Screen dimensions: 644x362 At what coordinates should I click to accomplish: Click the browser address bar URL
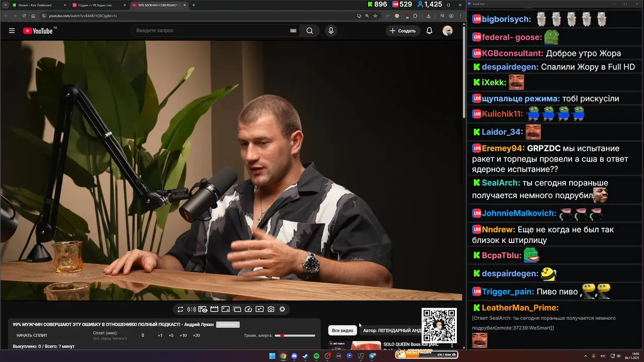pyautogui.click(x=83, y=16)
